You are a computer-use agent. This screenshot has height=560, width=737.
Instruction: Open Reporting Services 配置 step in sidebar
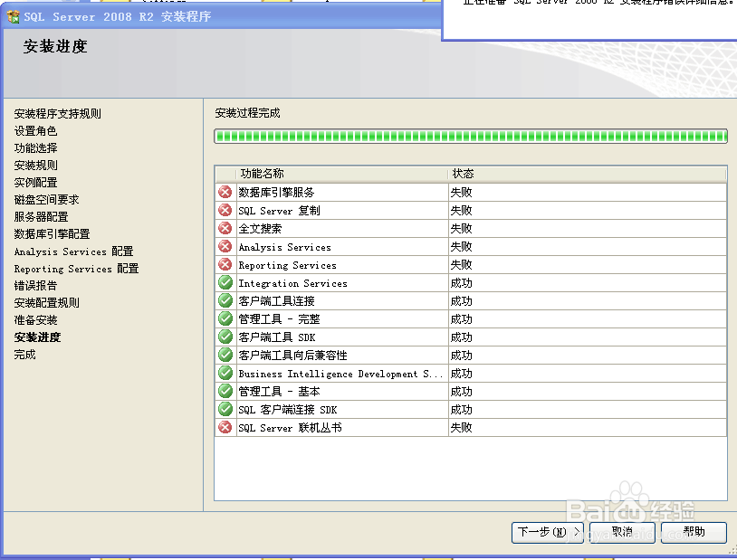pos(76,269)
